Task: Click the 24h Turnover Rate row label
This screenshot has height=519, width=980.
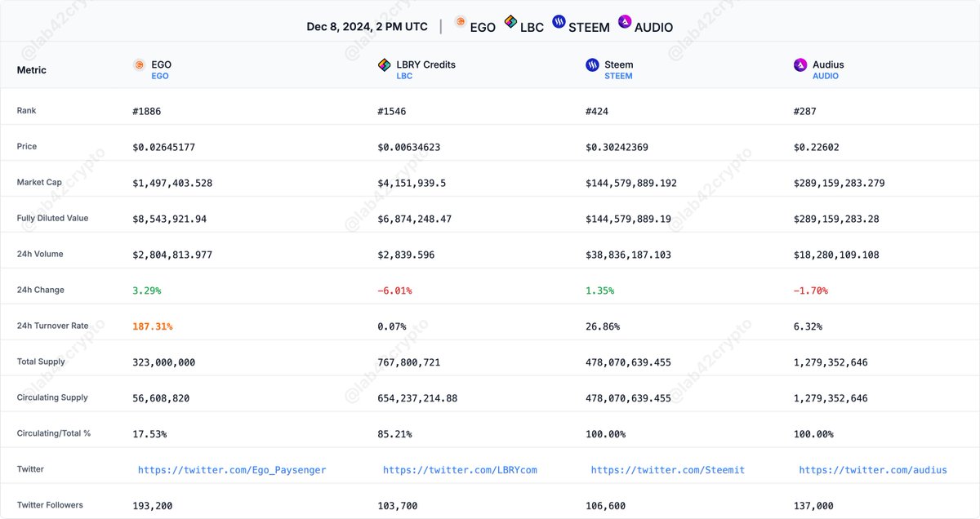Action: click(53, 326)
